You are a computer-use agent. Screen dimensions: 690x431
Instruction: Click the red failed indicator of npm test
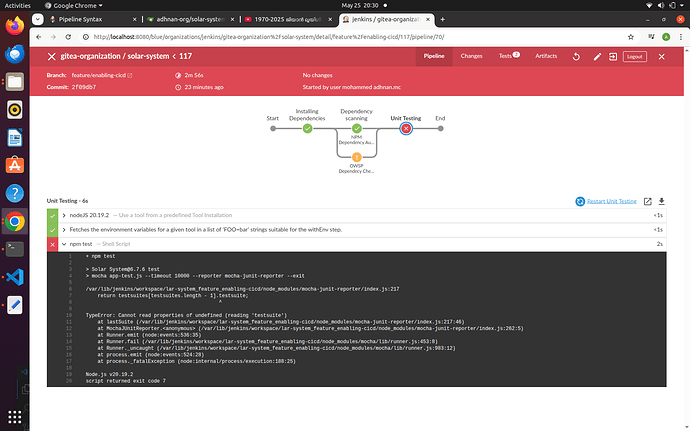click(52, 244)
